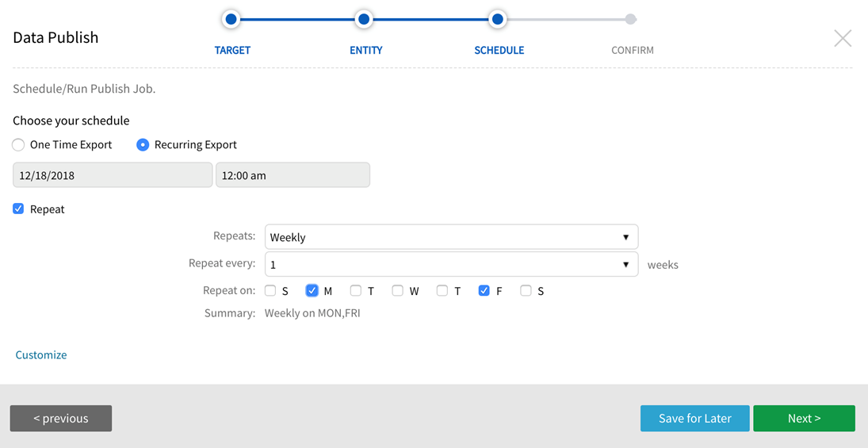Select the Schedule step
Screen dimensions: 868x448
click(497, 19)
